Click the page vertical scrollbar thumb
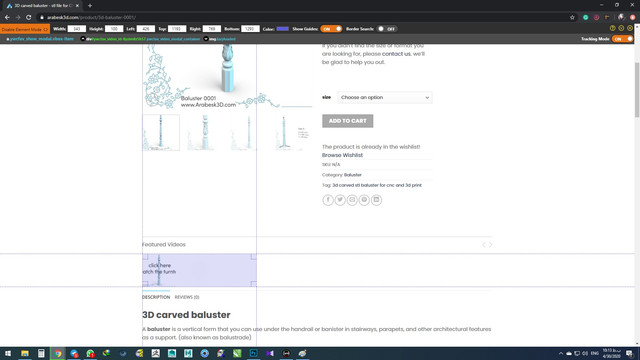 coord(637,90)
